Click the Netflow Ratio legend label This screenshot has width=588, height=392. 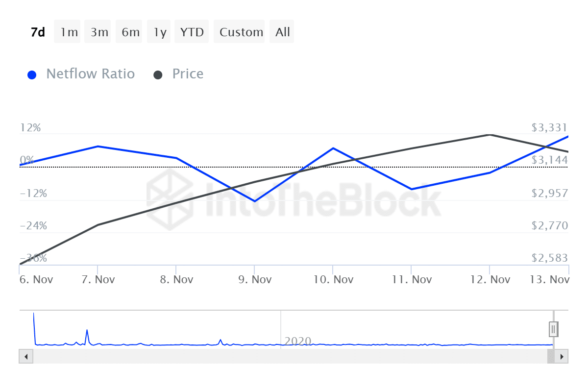(x=90, y=74)
